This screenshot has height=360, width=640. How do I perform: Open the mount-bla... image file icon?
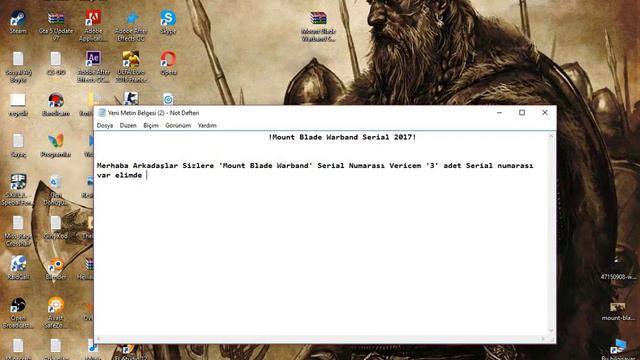click(x=618, y=311)
